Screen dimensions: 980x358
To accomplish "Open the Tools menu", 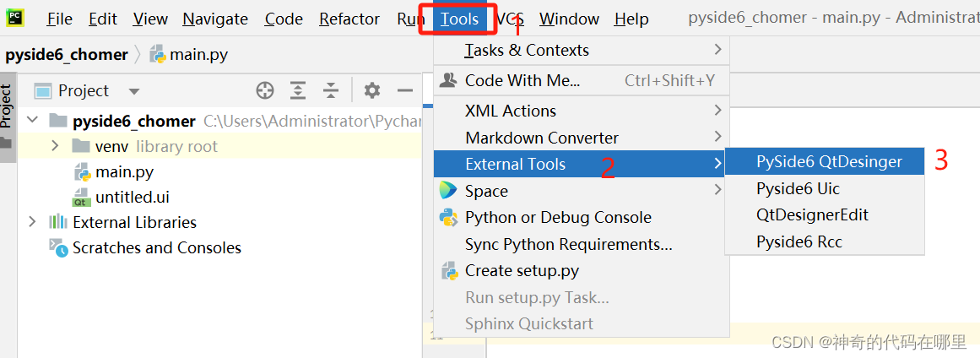I will [x=459, y=19].
